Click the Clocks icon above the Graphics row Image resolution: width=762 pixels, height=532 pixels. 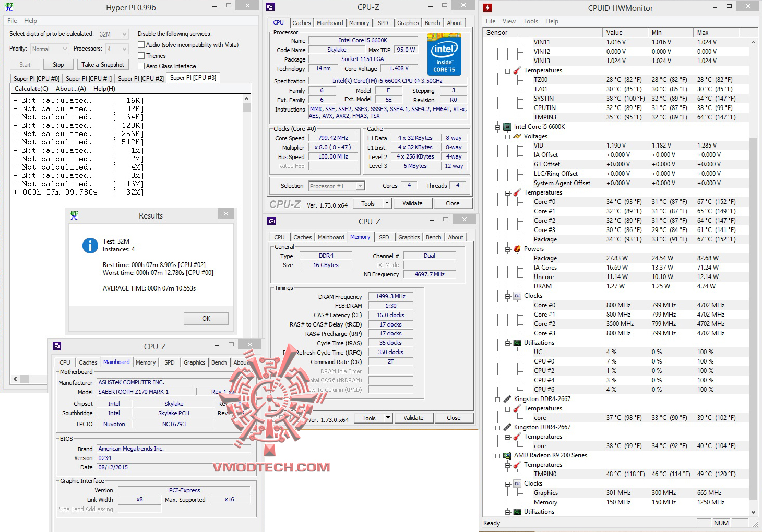pos(517,483)
